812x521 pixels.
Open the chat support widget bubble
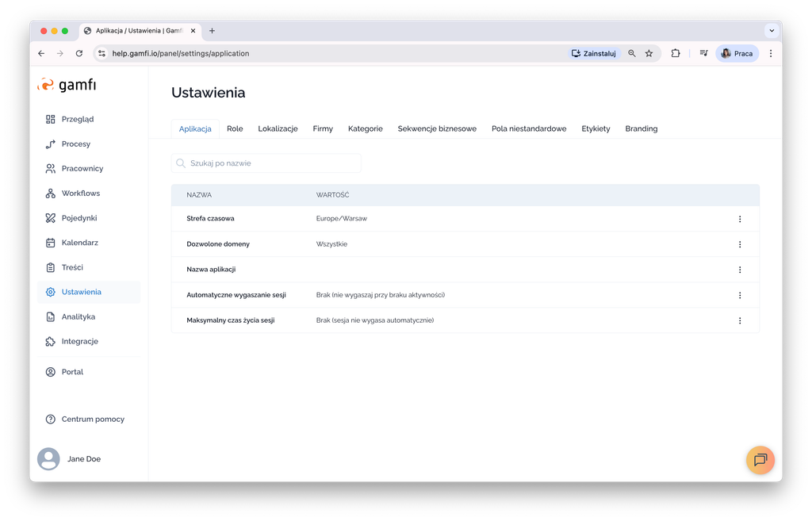[x=760, y=460]
